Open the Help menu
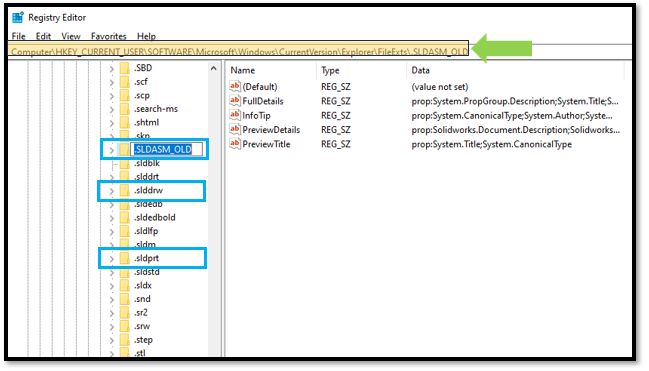 click(146, 36)
